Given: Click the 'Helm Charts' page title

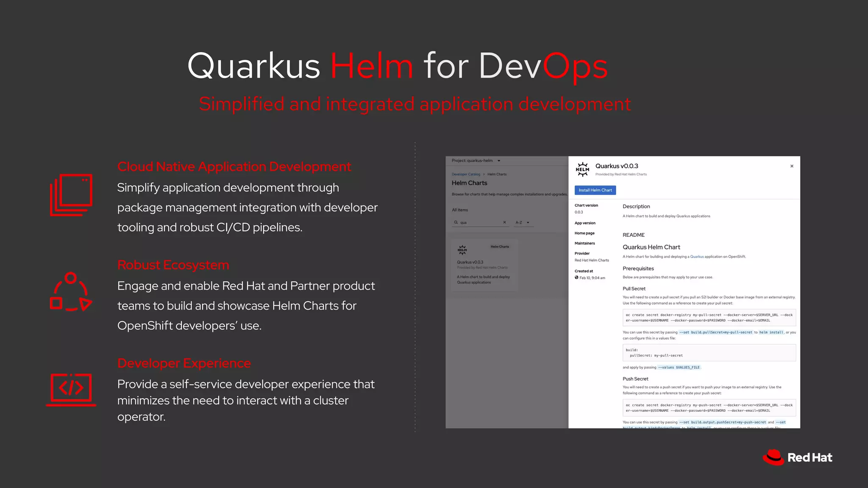Looking at the screenshot, I should click(469, 183).
